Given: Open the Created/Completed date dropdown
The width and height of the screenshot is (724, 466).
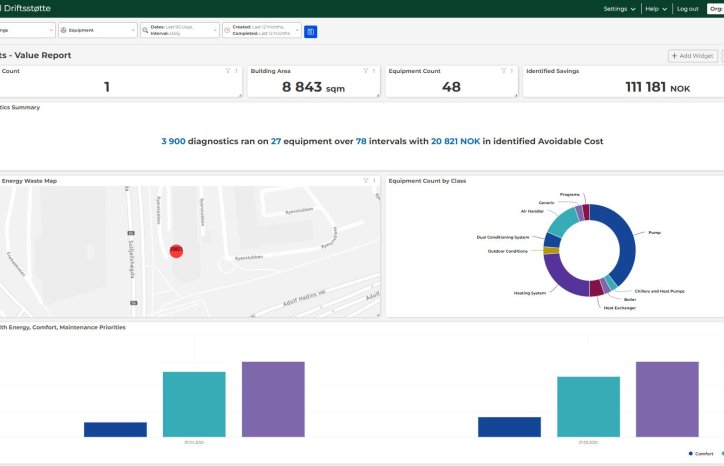Looking at the screenshot, I should [261, 31].
